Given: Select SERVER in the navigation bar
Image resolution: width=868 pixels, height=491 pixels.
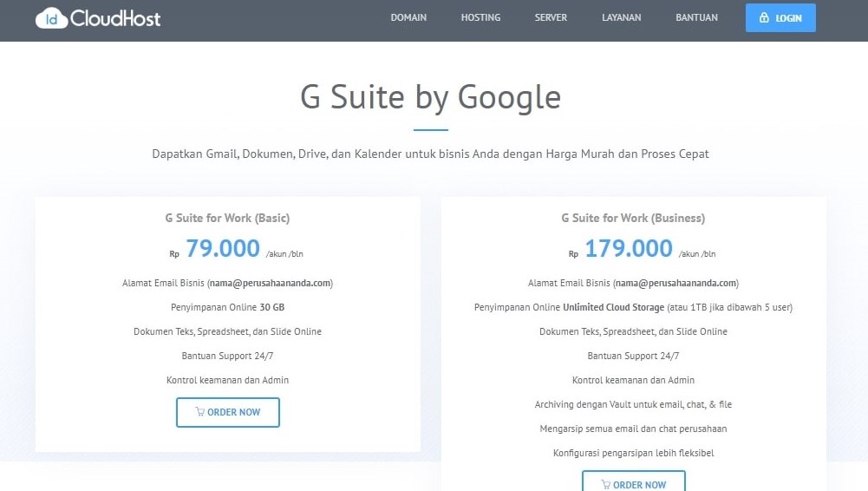Looking at the screenshot, I should pos(551,17).
